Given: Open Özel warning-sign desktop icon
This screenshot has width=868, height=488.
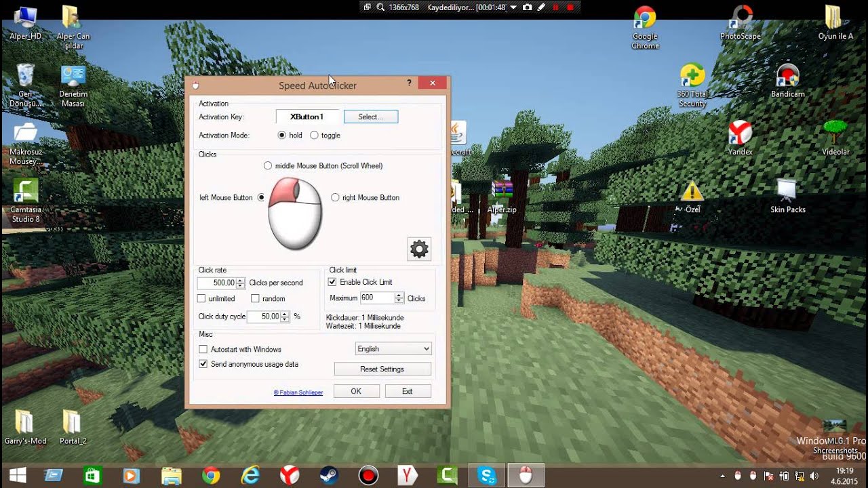Looking at the screenshot, I should [x=692, y=196].
